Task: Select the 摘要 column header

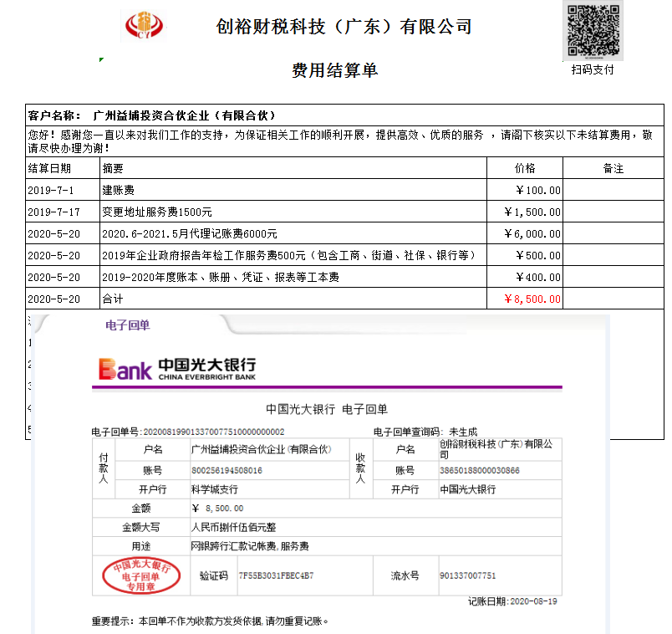Action: pos(293,168)
